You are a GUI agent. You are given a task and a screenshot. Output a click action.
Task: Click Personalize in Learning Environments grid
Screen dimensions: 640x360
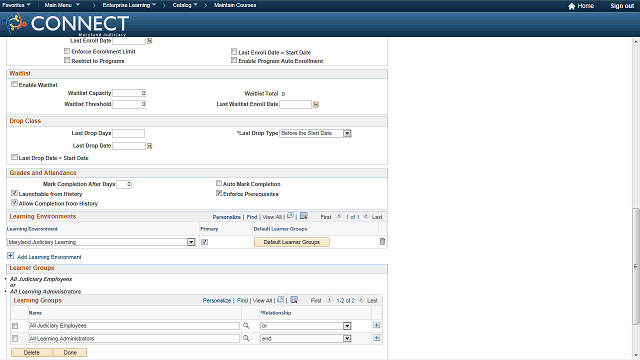click(227, 217)
